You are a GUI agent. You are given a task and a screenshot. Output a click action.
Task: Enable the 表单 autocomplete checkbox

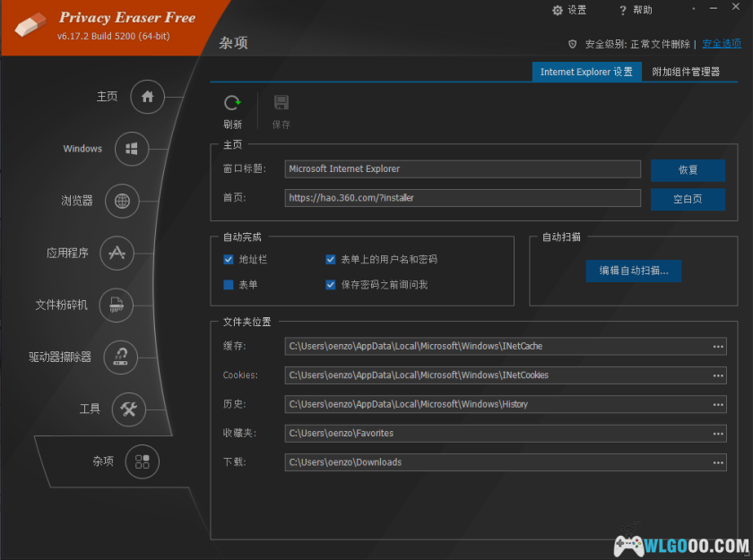coord(228,285)
